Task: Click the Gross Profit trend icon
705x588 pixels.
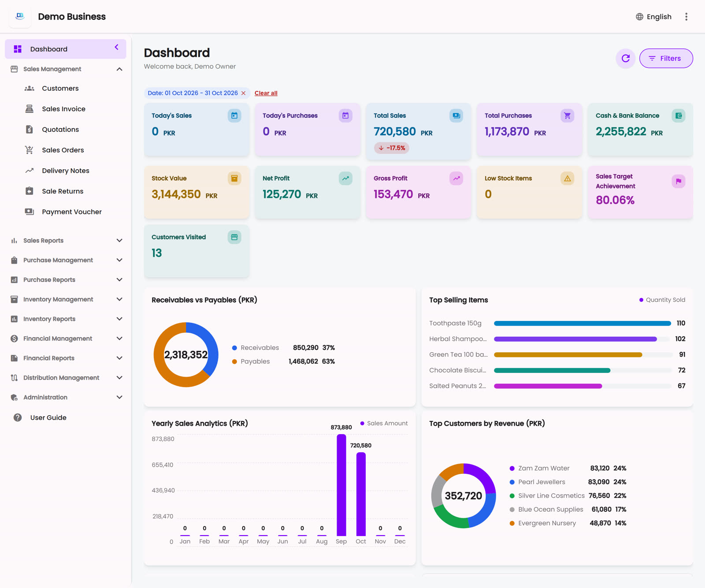Action: pos(456,178)
